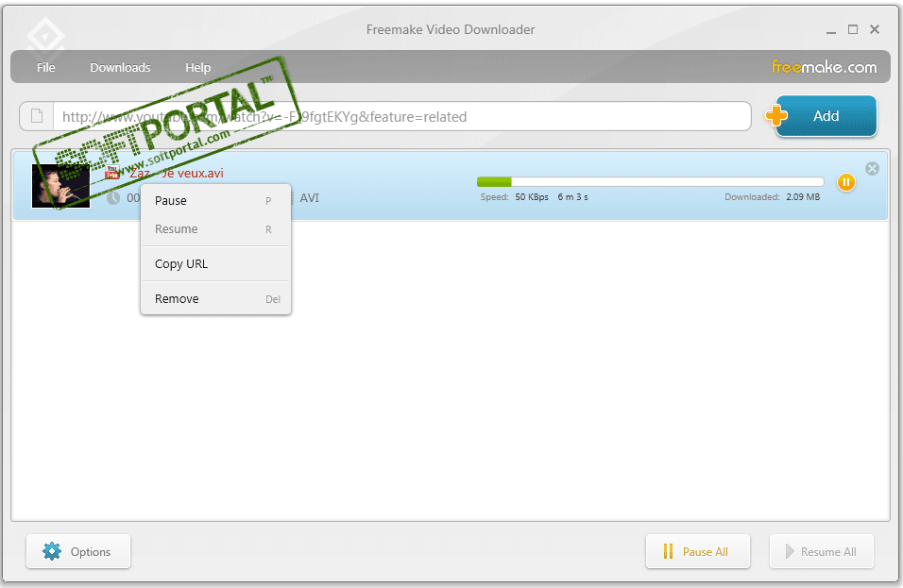
Task: Click the green download progress bar
Action: tap(650, 182)
